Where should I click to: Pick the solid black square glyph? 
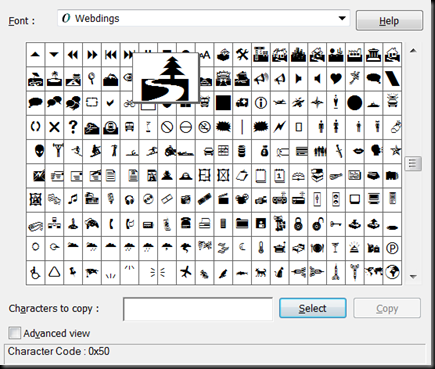coord(223,103)
